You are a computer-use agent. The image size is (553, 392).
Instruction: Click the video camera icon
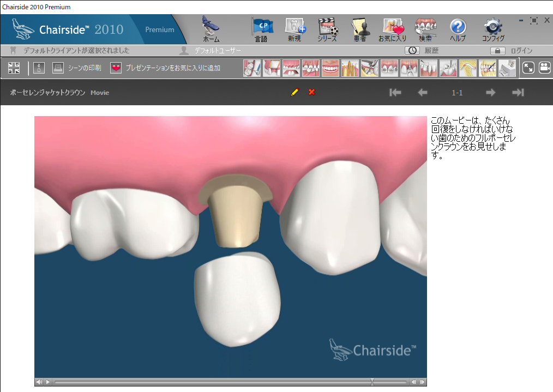544,68
